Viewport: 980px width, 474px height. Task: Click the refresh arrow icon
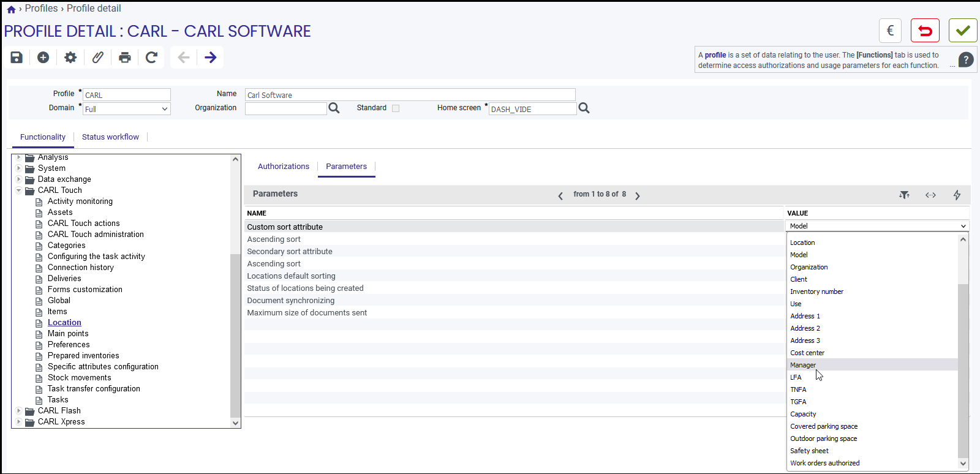click(152, 57)
